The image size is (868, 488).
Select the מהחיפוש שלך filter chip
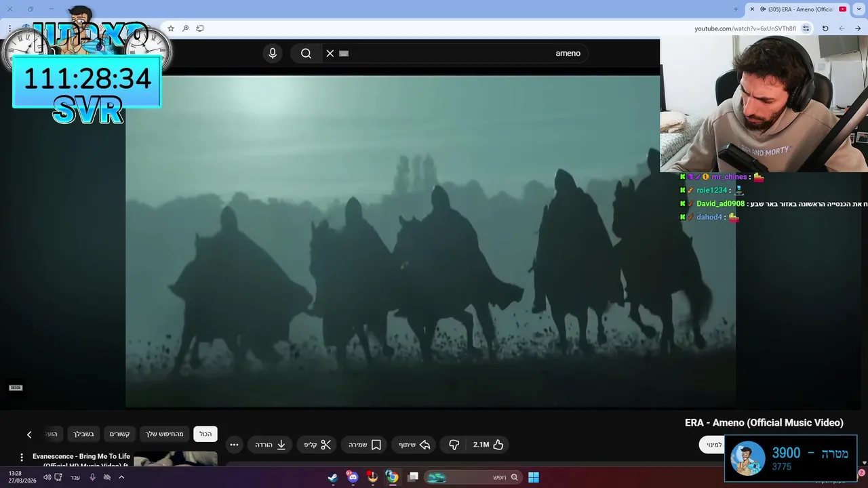coord(165,434)
